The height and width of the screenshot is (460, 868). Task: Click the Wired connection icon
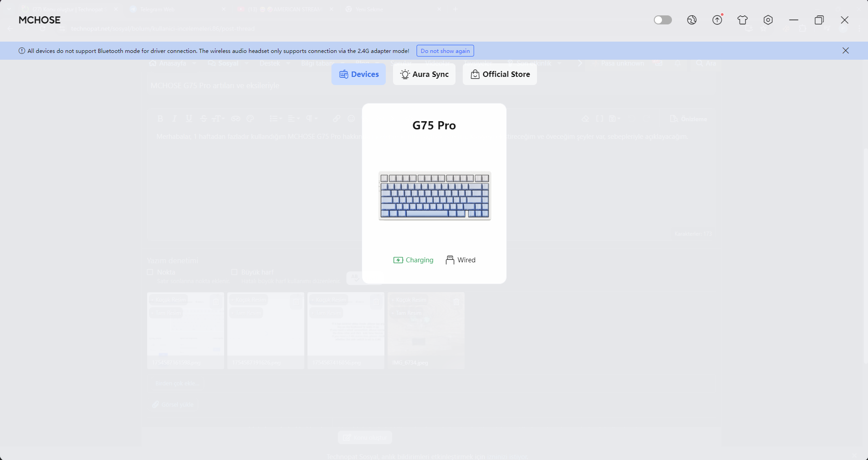coord(450,260)
